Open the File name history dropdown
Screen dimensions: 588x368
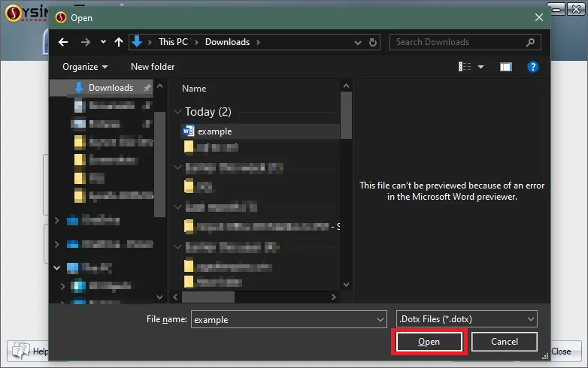pyautogui.click(x=380, y=320)
